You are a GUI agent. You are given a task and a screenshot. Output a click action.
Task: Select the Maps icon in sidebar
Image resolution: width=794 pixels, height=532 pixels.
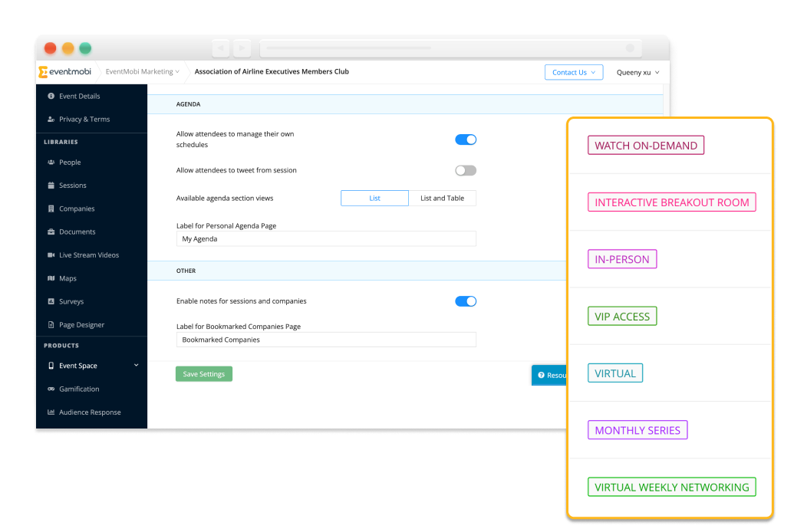51,277
